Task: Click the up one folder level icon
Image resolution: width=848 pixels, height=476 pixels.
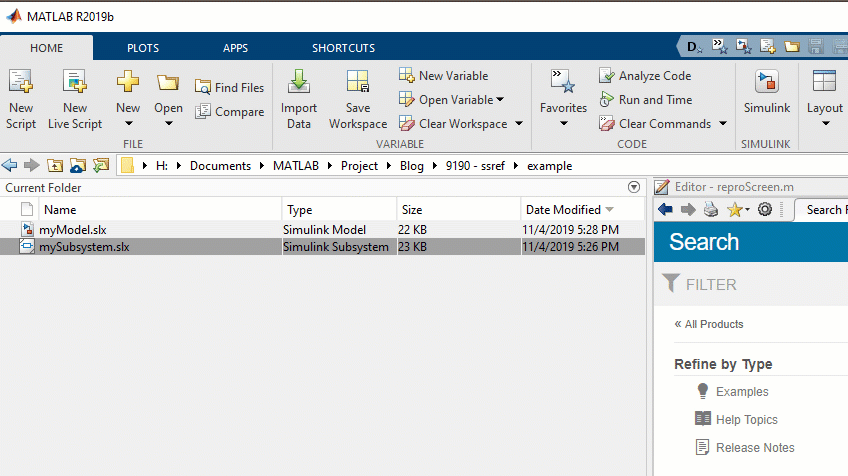Action: click(55, 166)
